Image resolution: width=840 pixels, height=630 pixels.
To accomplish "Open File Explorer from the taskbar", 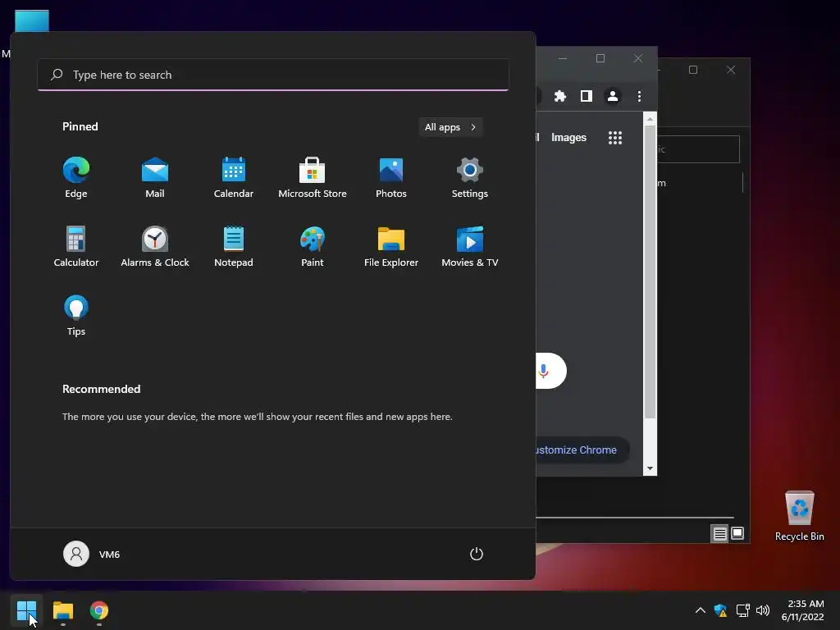I will coord(62,610).
